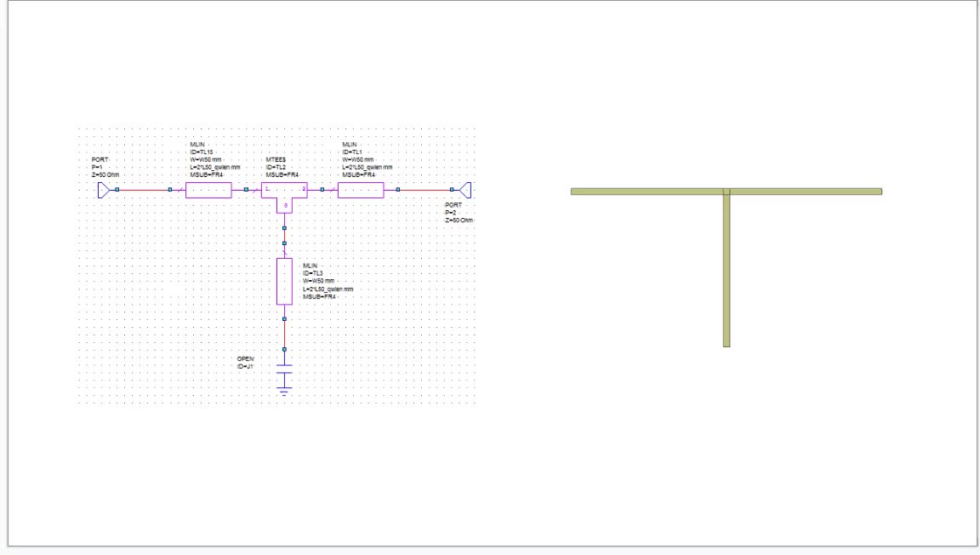Click "MSUB=FR4" of element TL3
Viewport: 980px width, 555px height.
(x=319, y=296)
